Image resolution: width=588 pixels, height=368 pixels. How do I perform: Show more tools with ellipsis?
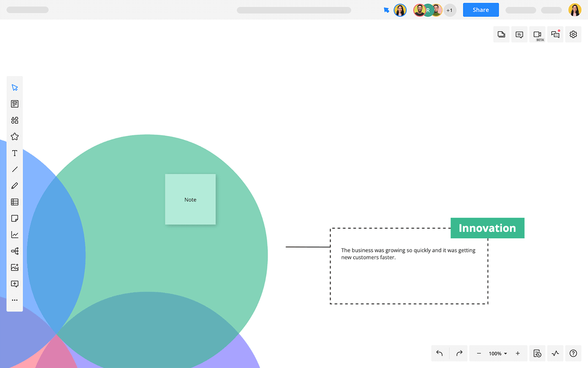[x=15, y=300]
